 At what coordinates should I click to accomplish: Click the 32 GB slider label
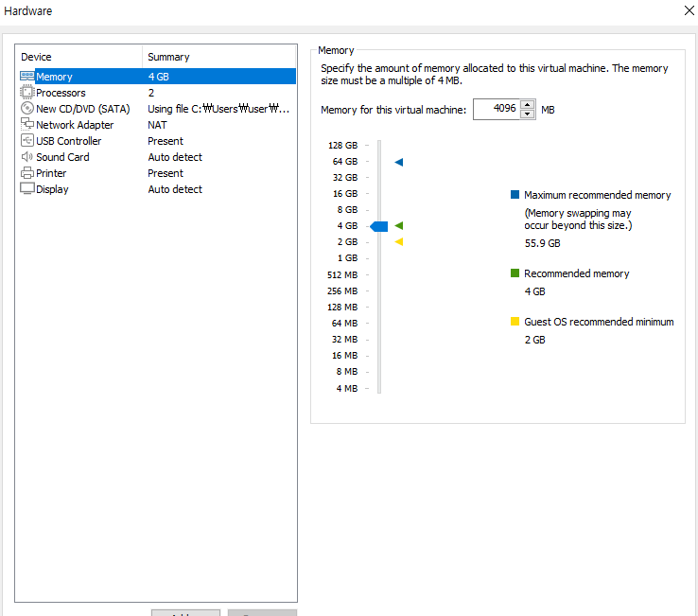[345, 177]
